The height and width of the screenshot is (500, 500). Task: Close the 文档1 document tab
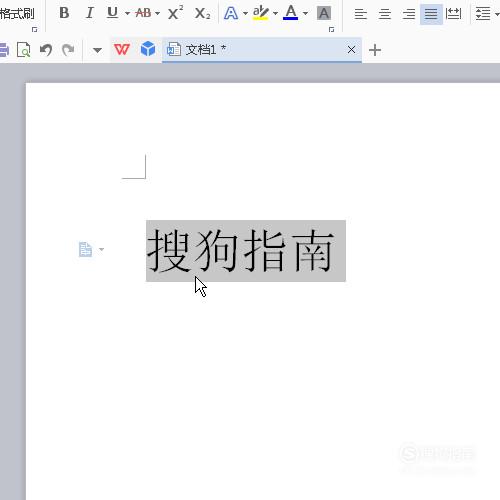pyautogui.click(x=351, y=50)
